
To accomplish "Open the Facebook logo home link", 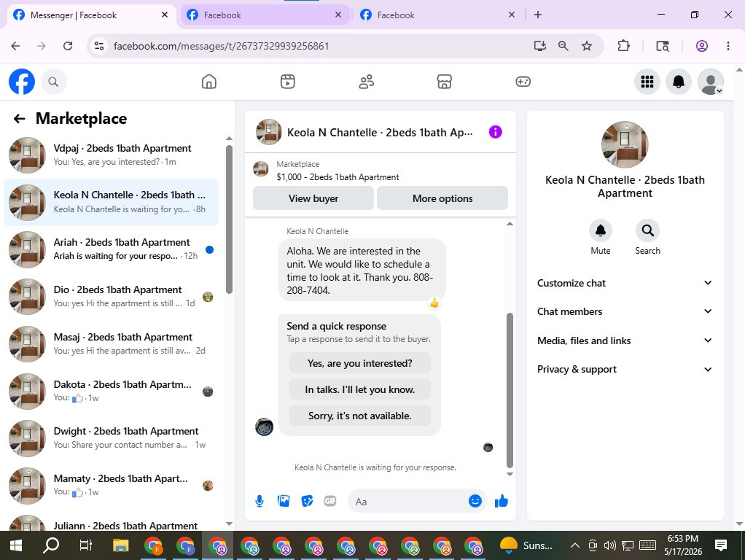I will pyautogui.click(x=22, y=82).
